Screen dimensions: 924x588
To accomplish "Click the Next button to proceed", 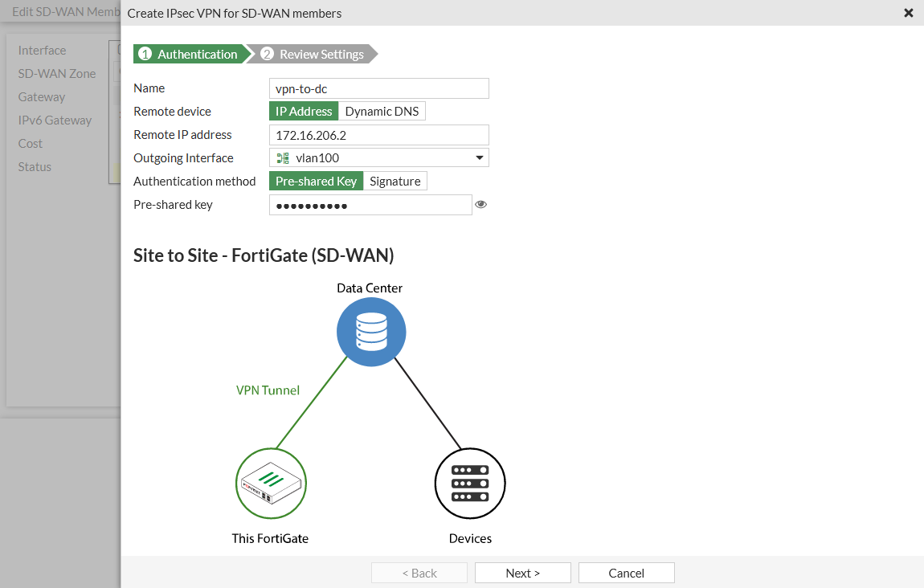I will point(522,572).
